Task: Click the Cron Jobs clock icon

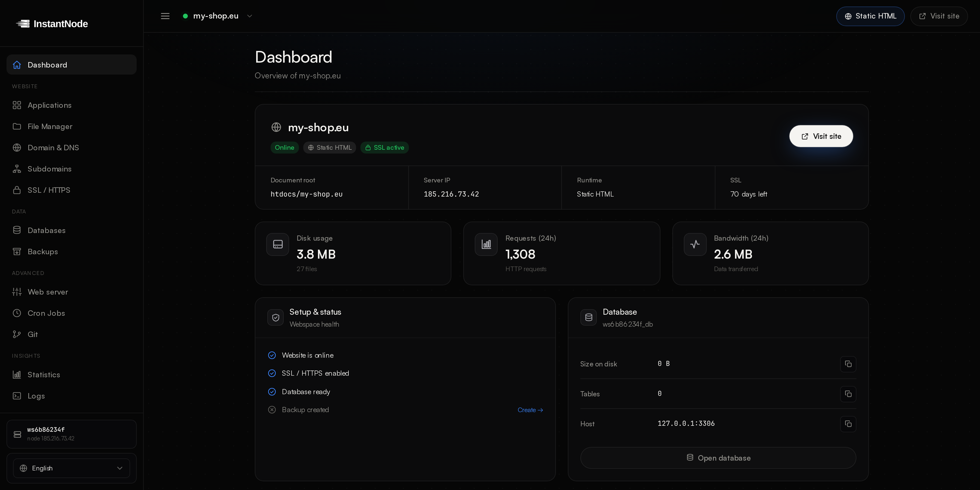Action: point(17,313)
